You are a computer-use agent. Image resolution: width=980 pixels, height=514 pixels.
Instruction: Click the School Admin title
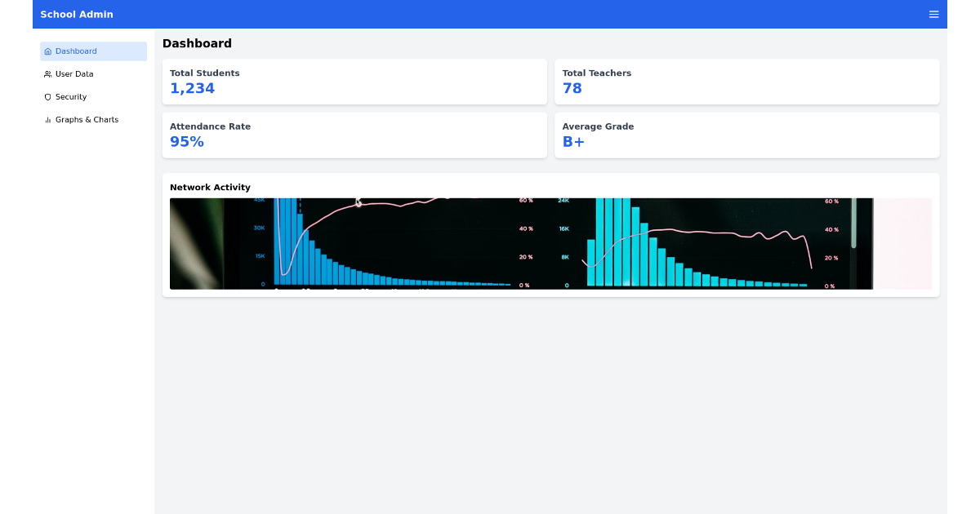click(x=77, y=14)
